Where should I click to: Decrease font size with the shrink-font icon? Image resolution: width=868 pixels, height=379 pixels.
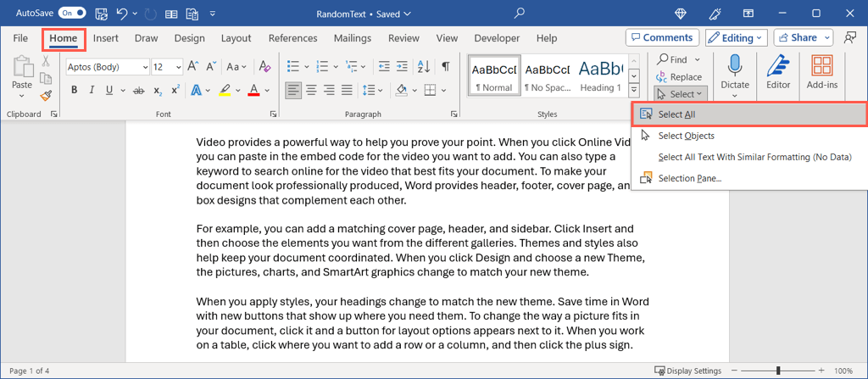211,66
